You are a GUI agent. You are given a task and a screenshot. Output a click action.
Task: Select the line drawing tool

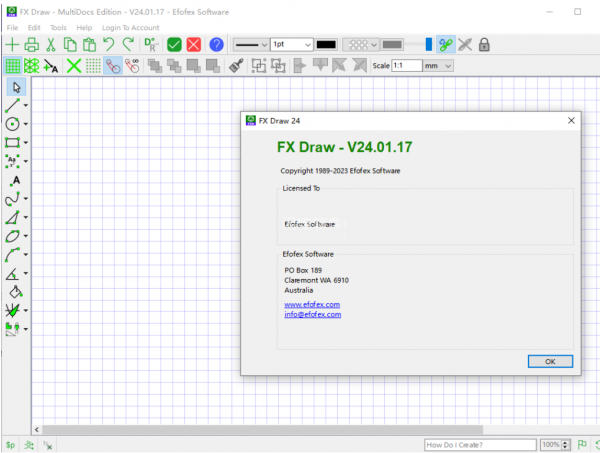tap(12, 106)
